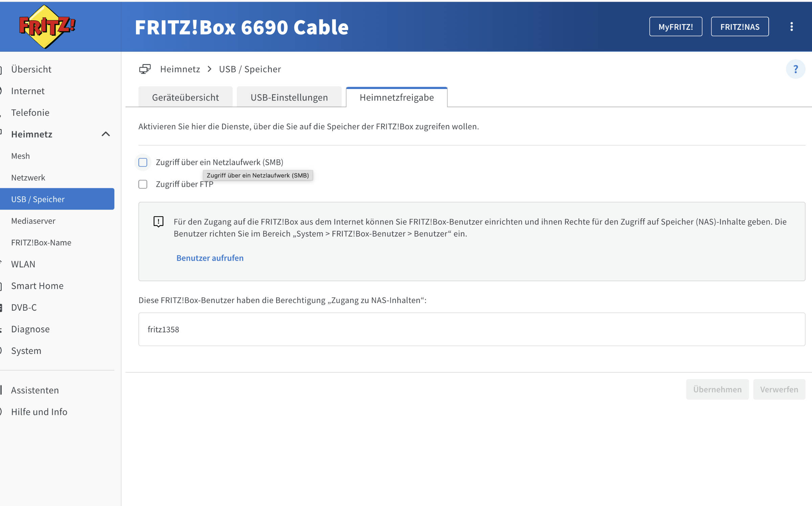
Task: Open FRITZ!NAS from the header
Action: (740, 26)
